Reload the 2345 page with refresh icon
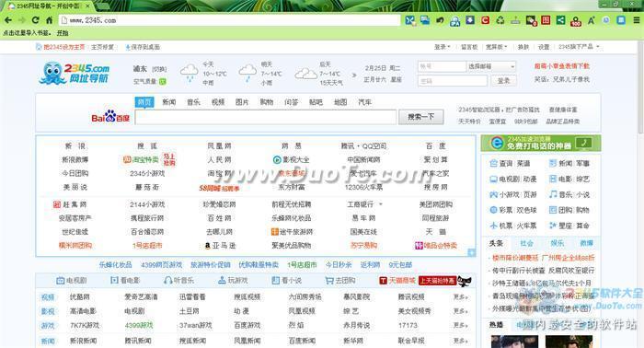644x348 pixels. (35, 20)
